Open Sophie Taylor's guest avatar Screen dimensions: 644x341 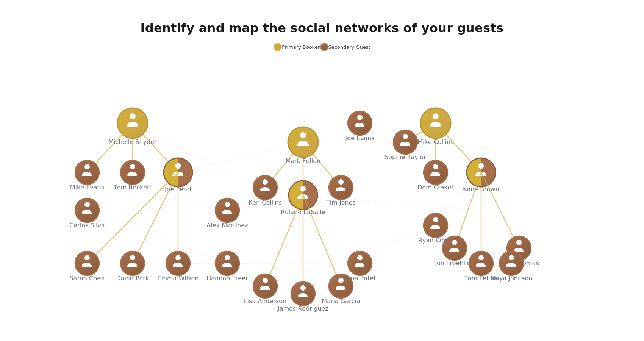pyautogui.click(x=405, y=142)
